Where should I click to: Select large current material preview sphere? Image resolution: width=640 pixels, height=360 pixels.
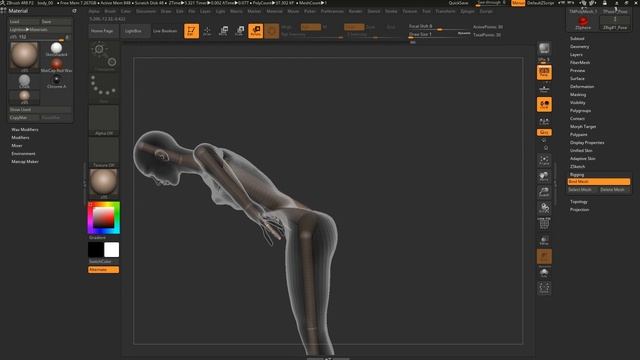click(24, 57)
